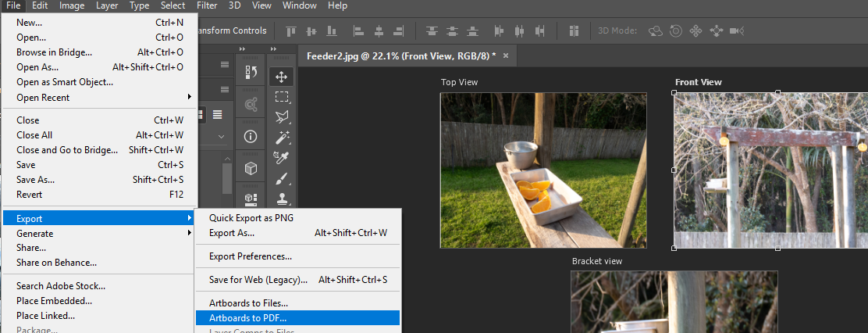Close the Feeder2.jpg document tab
The height and width of the screenshot is (333, 868).
coord(505,55)
